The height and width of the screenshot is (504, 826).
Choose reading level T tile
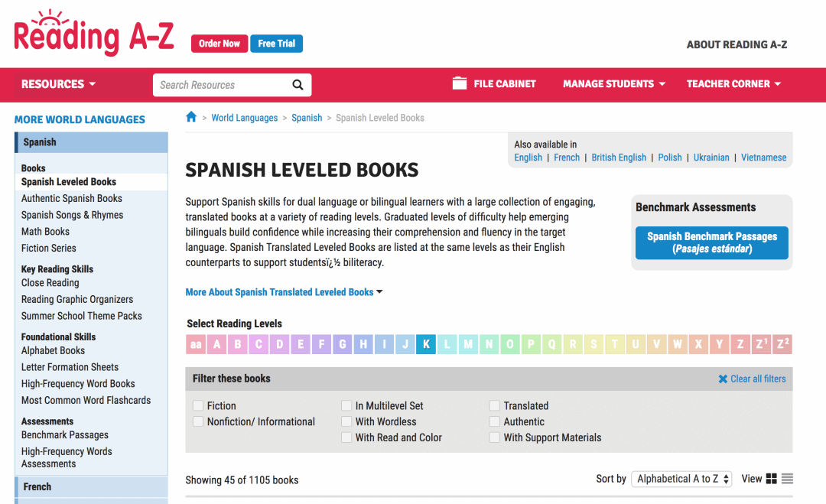[x=614, y=344]
